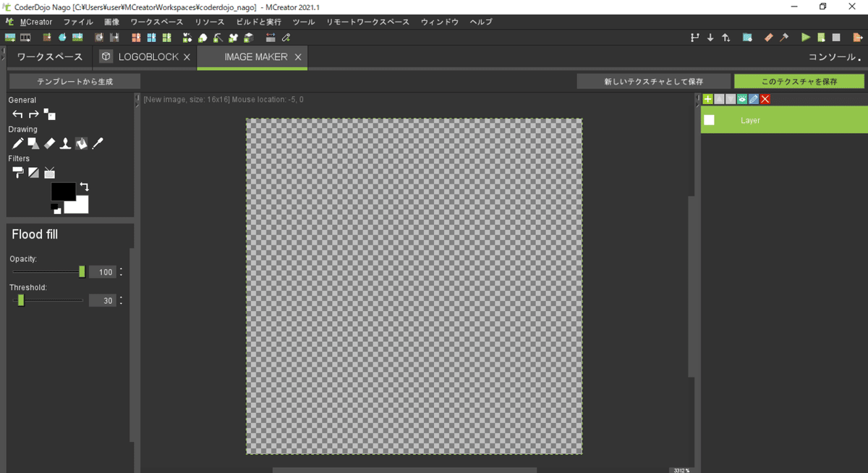868x473 pixels.
Task: Click the このテクスチャを保存 button
Action: (x=799, y=81)
